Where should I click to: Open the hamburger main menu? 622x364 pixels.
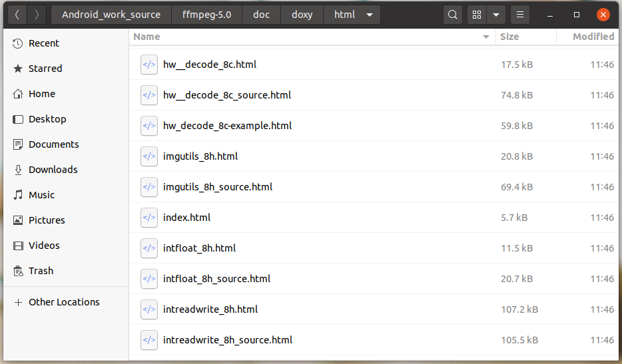520,15
